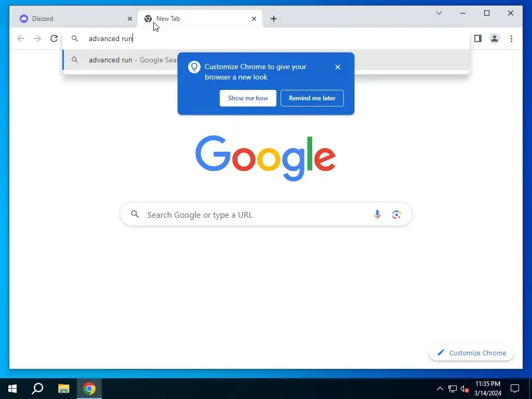Select the New Tab tab
The width and height of the screenshot is (532, 399).
200,19
